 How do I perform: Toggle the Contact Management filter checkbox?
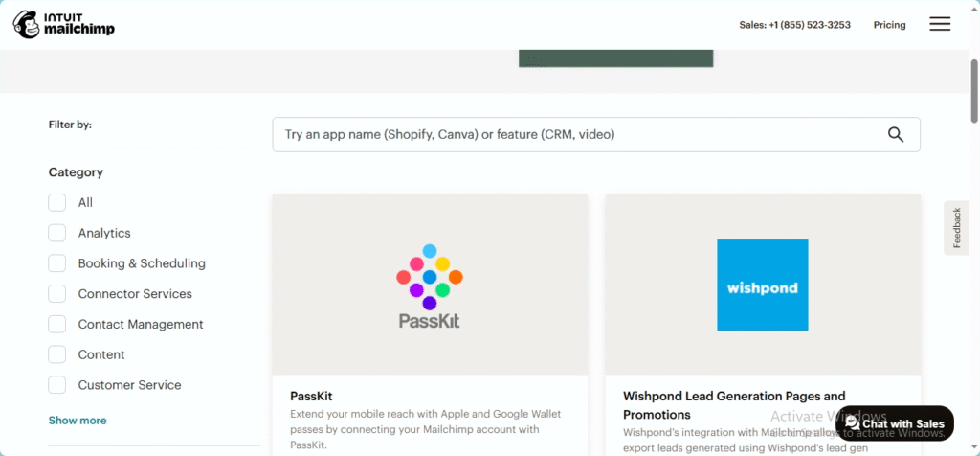56,324
